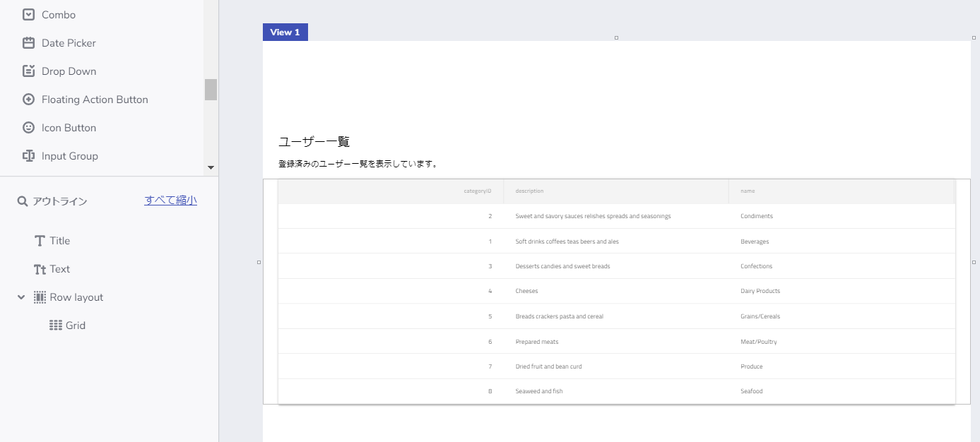Choose Icon Button in the toolbox
The image size is (980, 442).
coord(69,127)
